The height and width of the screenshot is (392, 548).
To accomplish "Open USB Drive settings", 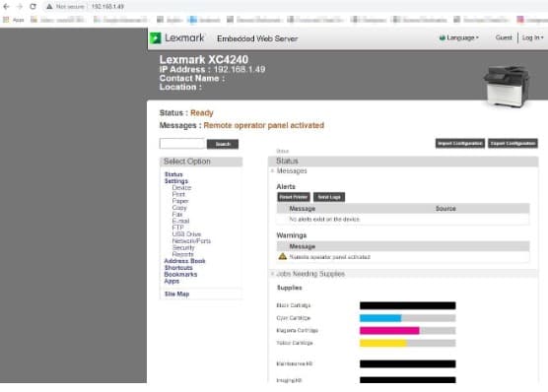I will 186,234.
